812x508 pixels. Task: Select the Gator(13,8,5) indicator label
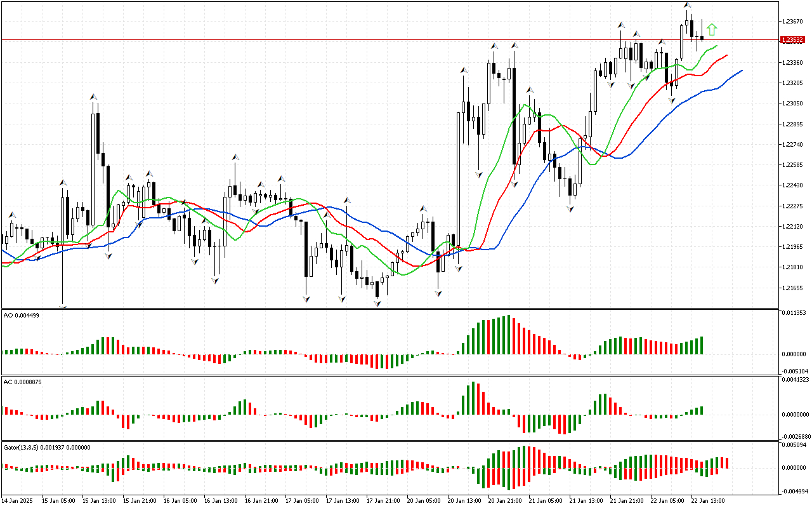[47, 447]
